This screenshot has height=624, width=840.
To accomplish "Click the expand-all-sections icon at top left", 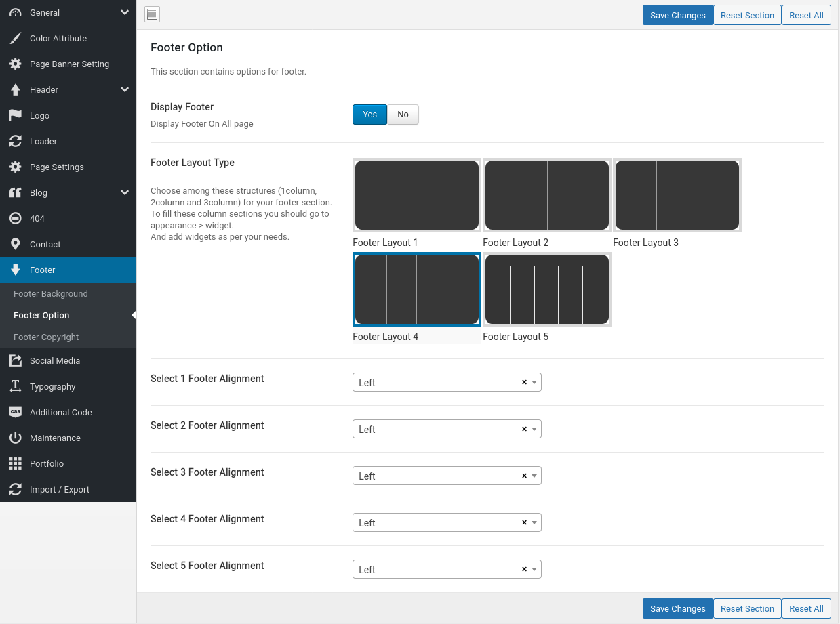I will coord(152,14).
